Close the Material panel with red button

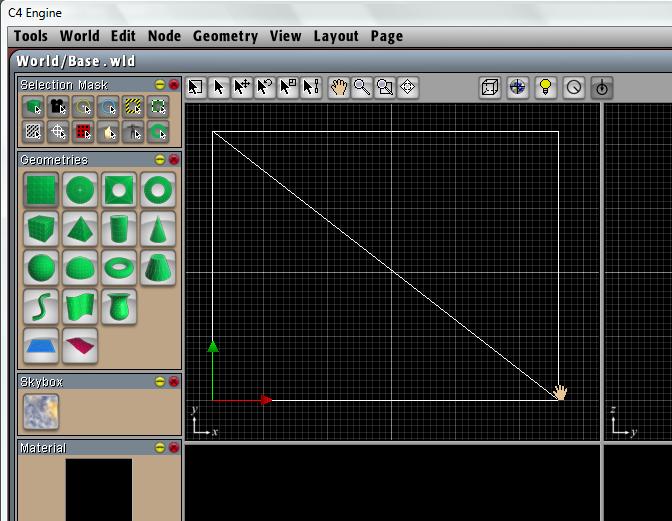pyautogui.click(x=173, y=448)
